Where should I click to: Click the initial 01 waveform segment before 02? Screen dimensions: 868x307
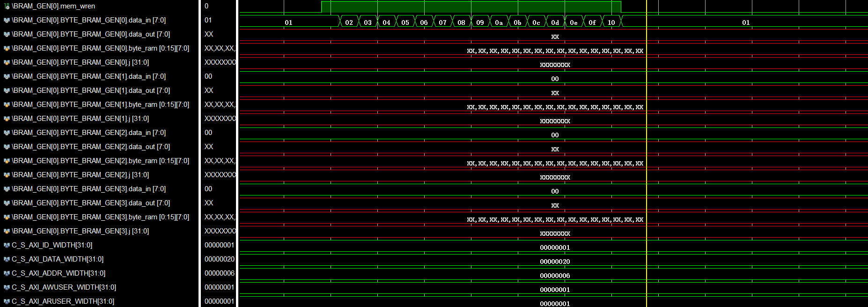[x=288, y=22]
